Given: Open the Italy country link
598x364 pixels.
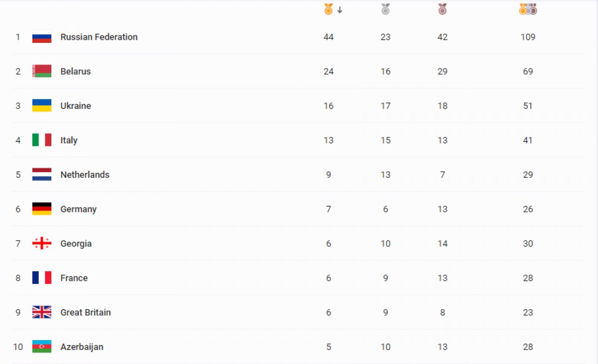Looking at the screenshot, I should 69,140.
